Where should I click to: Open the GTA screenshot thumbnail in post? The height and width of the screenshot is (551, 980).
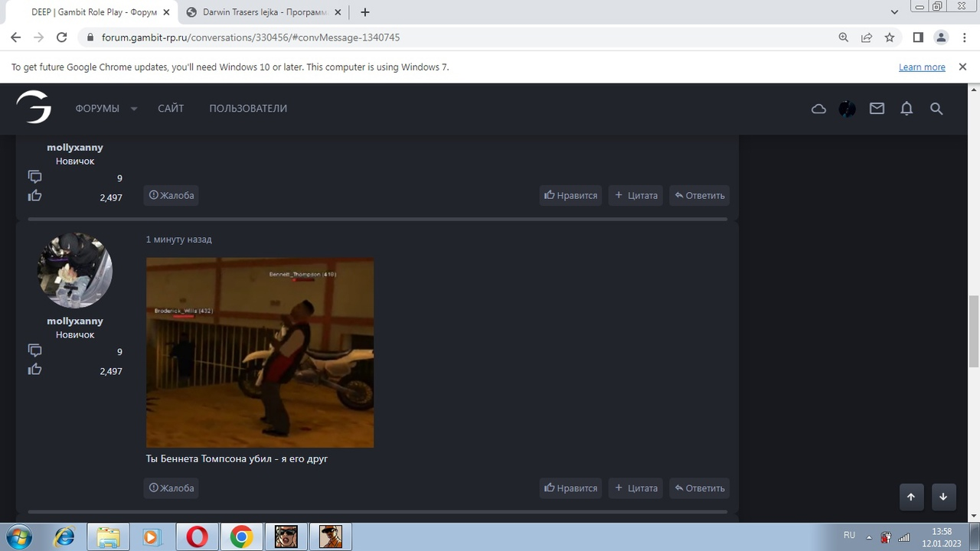click(x=260, y=352)
